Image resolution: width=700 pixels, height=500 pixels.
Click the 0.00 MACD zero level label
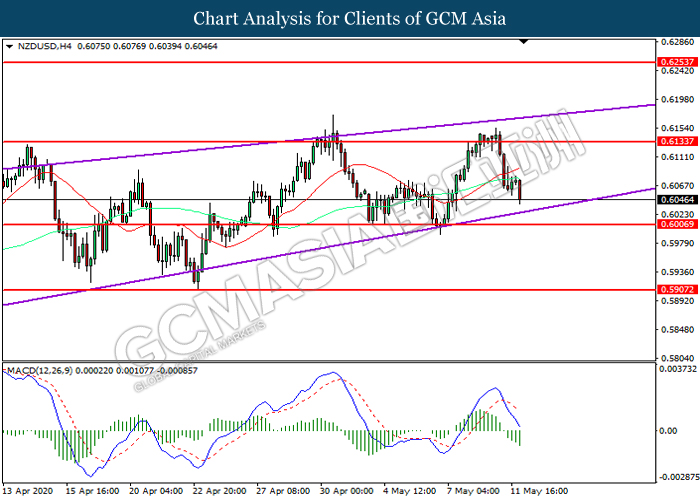pos(668,431)
